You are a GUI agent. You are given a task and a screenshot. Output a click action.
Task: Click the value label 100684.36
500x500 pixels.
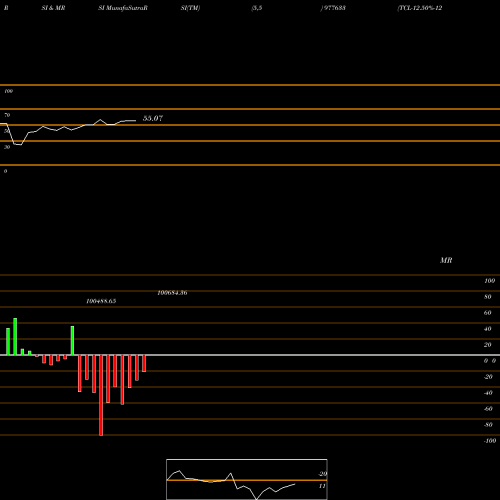pyautogui.click(x=172, y=293)
